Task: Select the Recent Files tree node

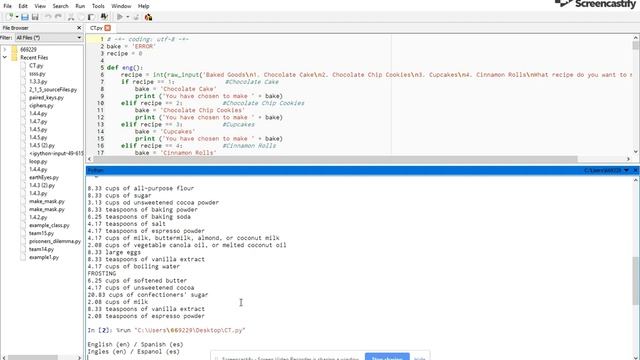Action: pos(34,58)
